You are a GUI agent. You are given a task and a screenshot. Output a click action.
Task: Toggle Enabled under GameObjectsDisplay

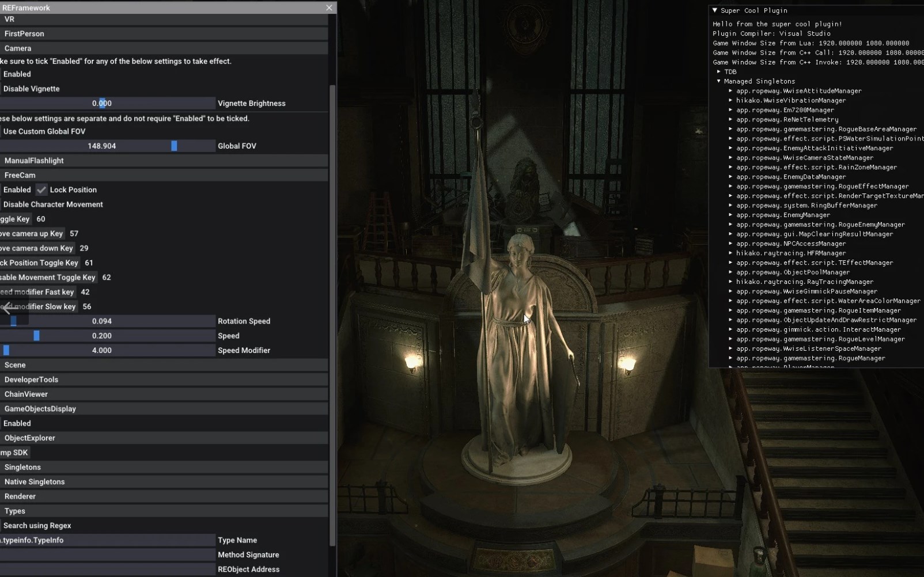click(x=17, y=423)
